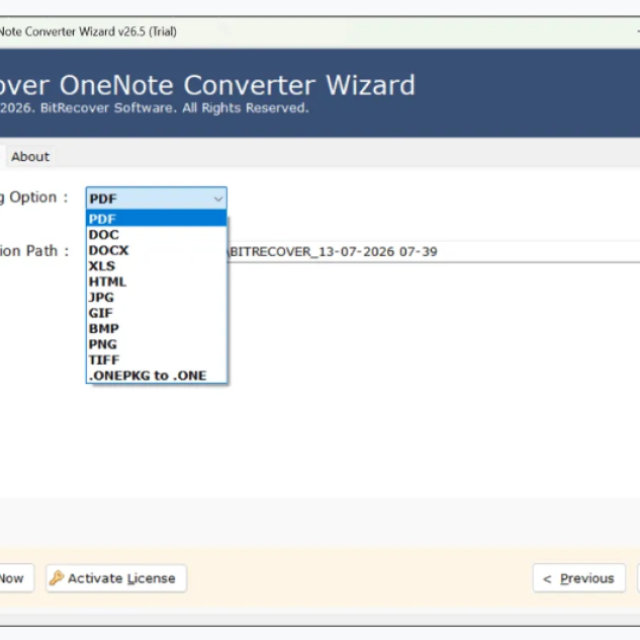Screen dimensions: 640x640
Task: Select .ONEPKG to .ONE option
Action: point(157,376)
